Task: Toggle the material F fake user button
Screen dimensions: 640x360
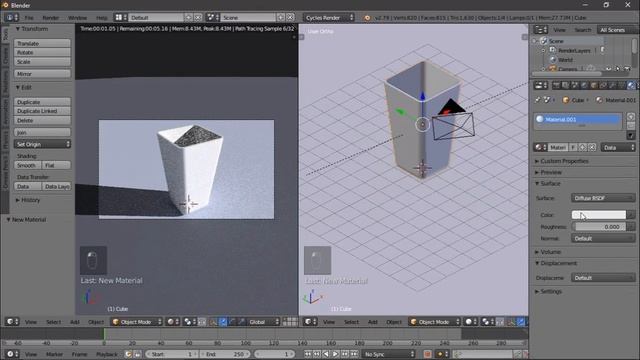Action: [573, 147]
